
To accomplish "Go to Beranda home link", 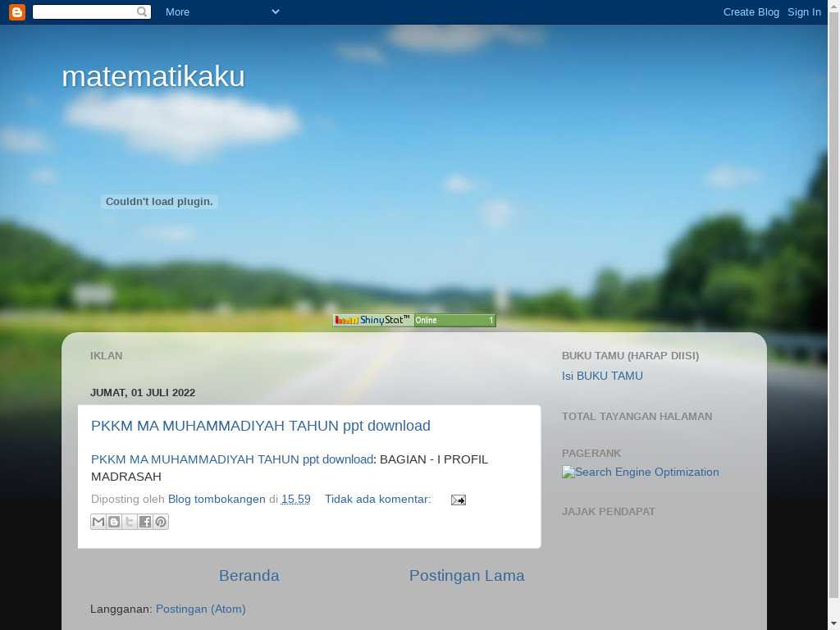I will (x=249, y=575).
